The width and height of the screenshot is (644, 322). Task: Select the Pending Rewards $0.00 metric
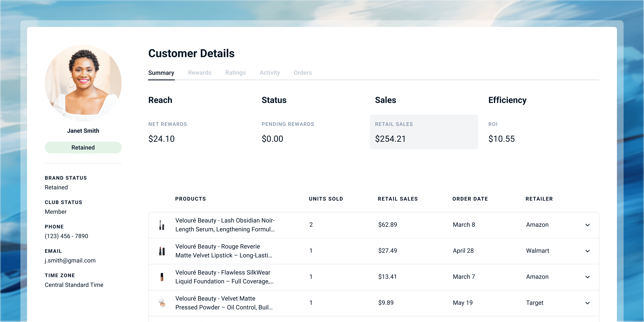[x=288, y=132]
